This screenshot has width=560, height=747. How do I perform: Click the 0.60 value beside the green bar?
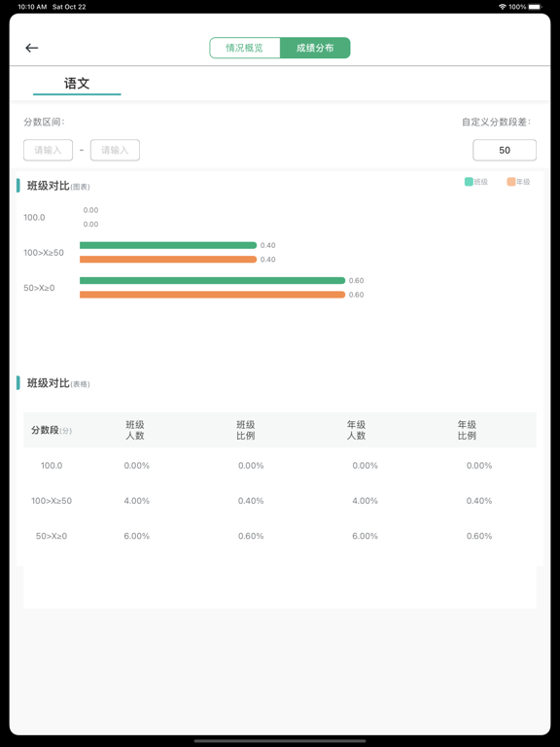356,280
